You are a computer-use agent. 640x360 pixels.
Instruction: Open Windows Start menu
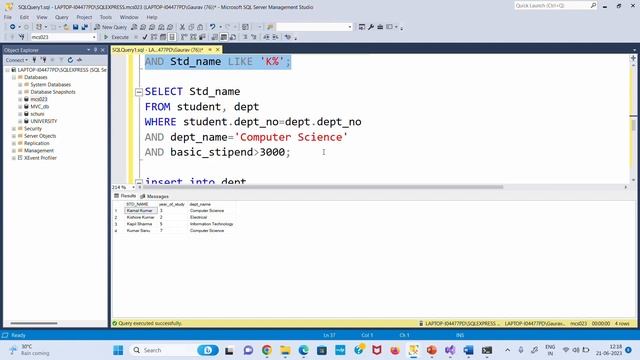coord(118,350)
